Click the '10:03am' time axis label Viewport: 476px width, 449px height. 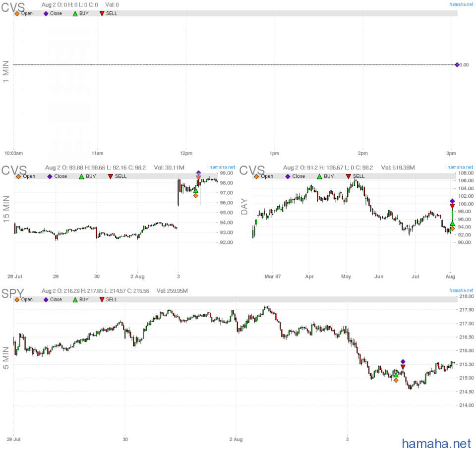pyautogui.click(x=14, y=153)
